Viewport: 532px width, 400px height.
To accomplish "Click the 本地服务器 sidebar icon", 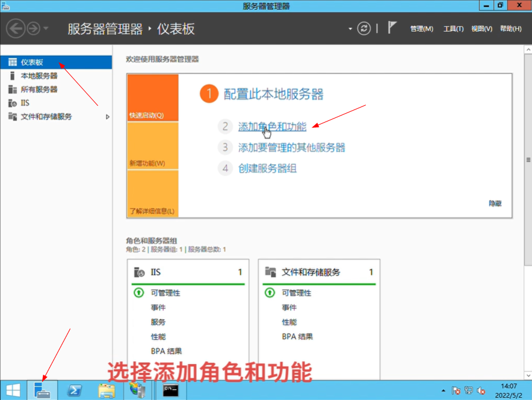I will pyautogui.click(x=13, y=76).
